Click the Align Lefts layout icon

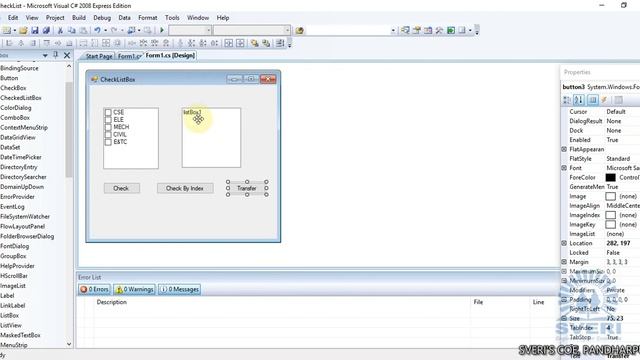pos(9,43)
